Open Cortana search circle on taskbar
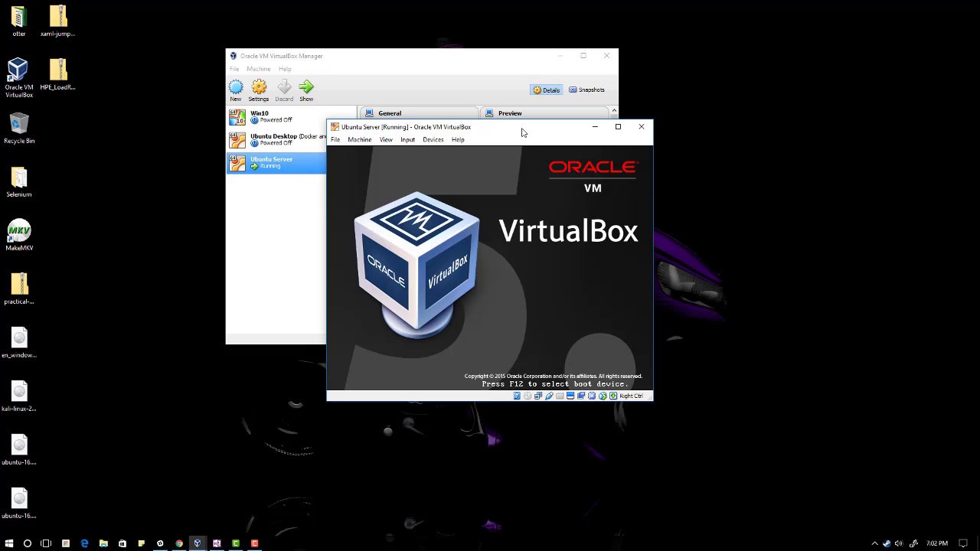 tap(28, 543)
